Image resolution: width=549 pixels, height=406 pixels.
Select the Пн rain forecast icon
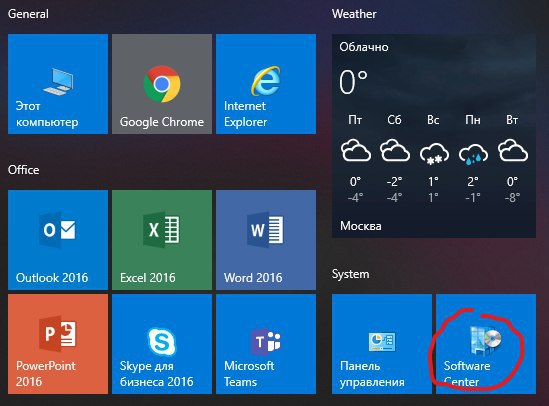pos(473,153)
